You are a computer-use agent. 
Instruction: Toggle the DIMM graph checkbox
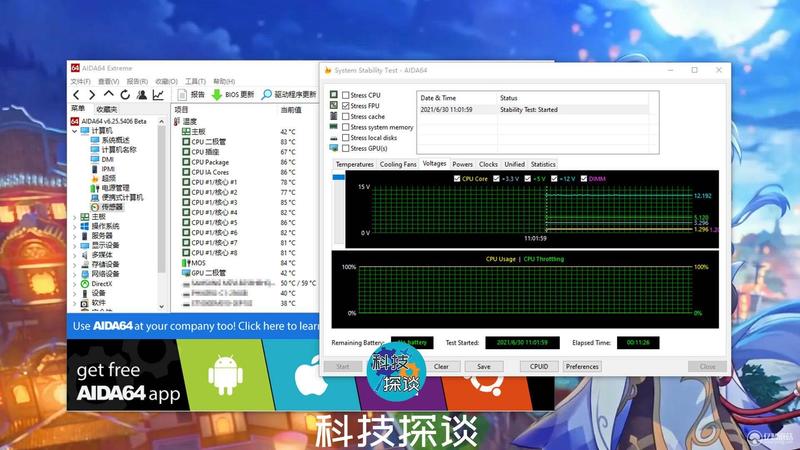[x=584, y=179]
